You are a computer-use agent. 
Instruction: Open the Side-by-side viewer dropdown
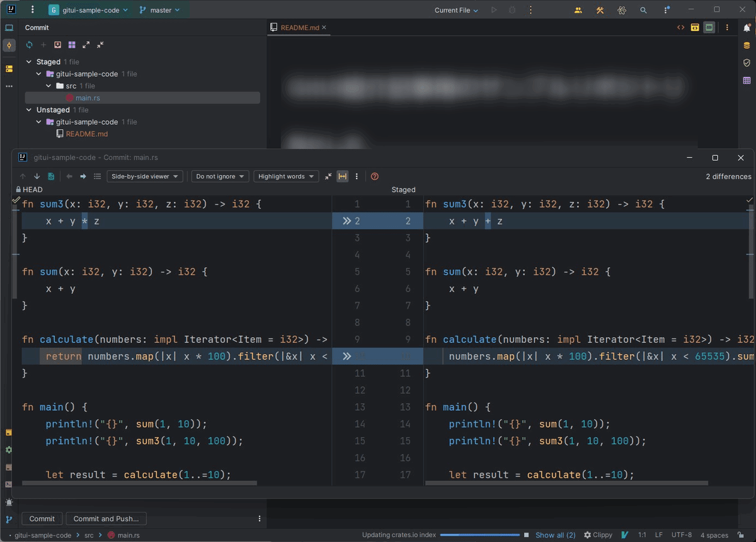click(x=144, y=176)
